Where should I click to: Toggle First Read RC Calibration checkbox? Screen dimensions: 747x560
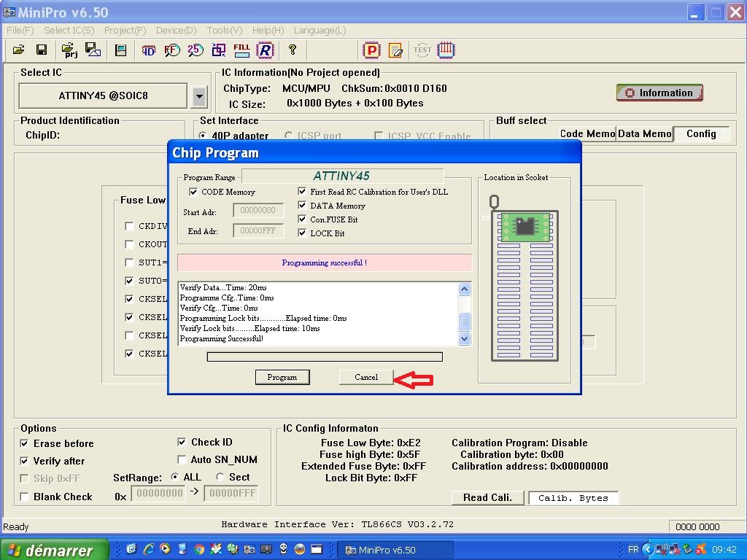(302, 192)
